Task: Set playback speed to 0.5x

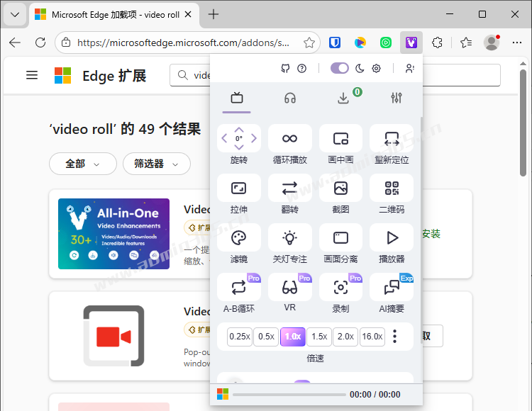Action: click(267, 337)
